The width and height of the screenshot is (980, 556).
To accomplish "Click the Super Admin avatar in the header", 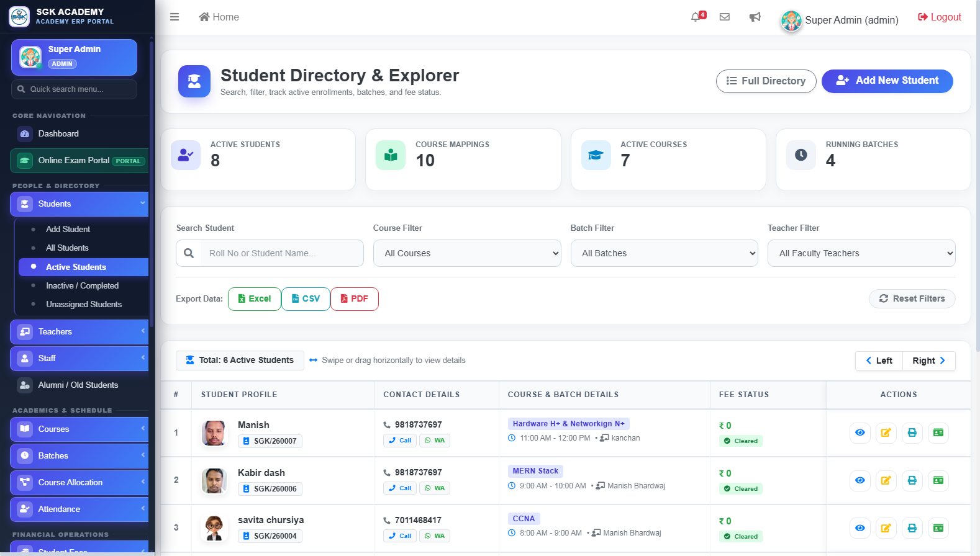I will click(x=791, y=20).
